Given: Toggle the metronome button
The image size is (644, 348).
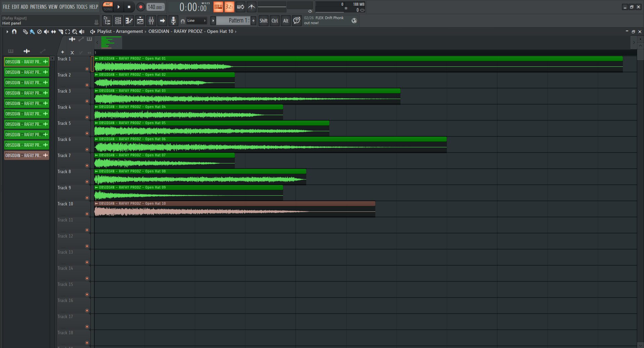Looking at the screenshot, I should [x=252, y=7].
